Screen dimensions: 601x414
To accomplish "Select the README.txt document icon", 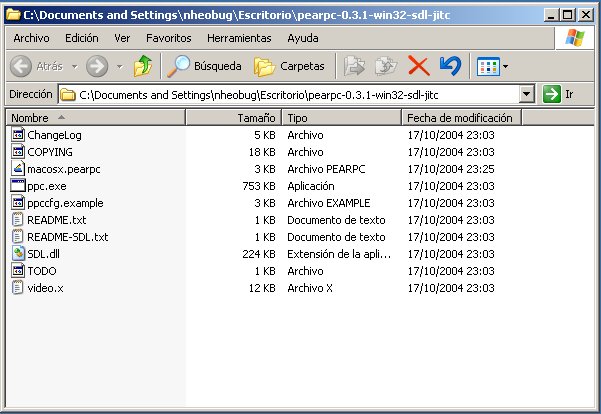I will (17, 219).
